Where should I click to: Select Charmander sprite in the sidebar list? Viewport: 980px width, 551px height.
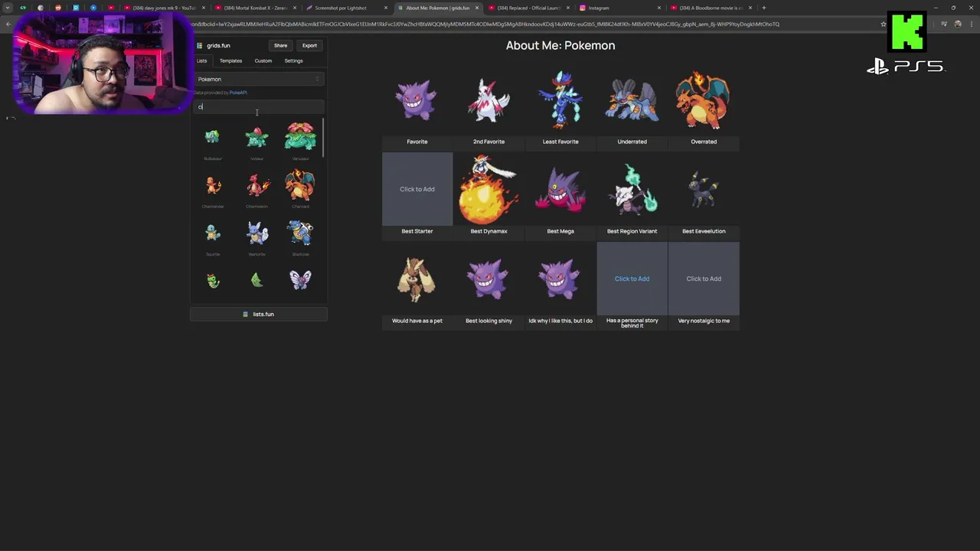tap(213, 186)
